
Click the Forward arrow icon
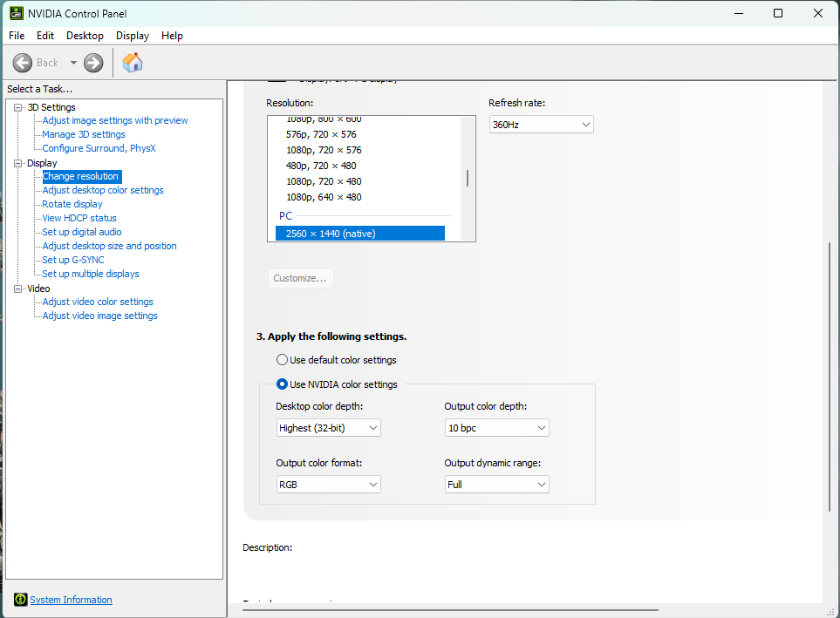(x=93, y=63)
